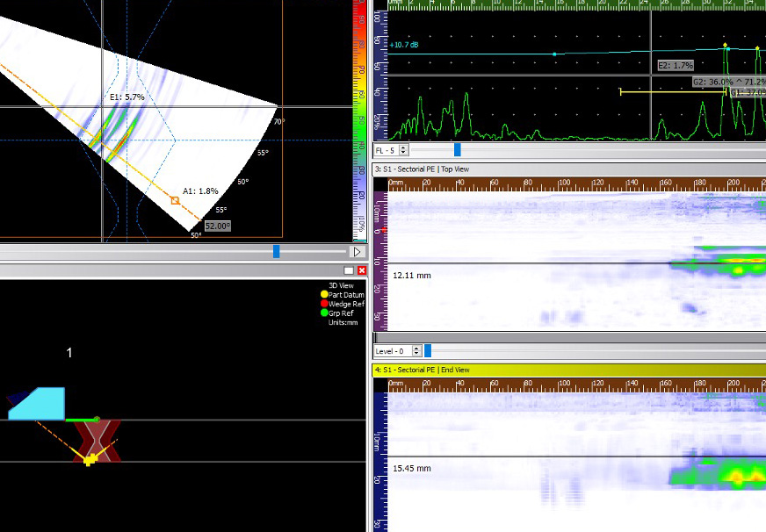Click the horizontal scrollbar beside the Level stepper
The height and width of the screenshot is (532, 766).
click(428, 350)
